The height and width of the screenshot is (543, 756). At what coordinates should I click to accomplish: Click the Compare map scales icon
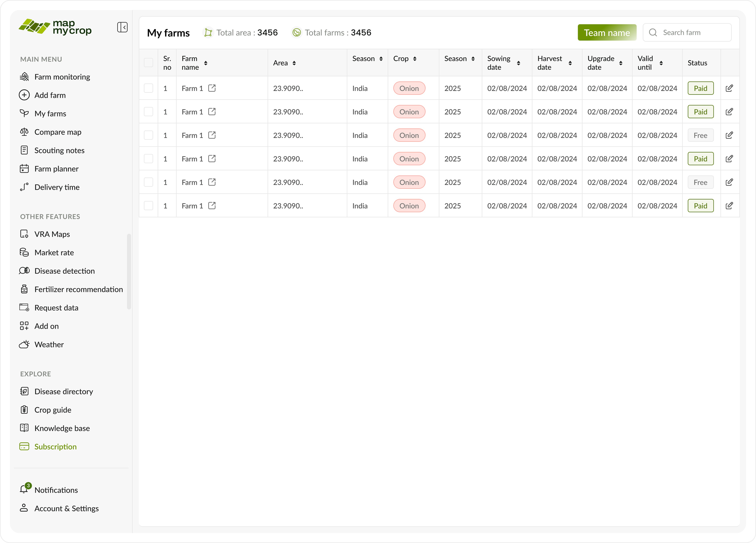click(24, 132)
